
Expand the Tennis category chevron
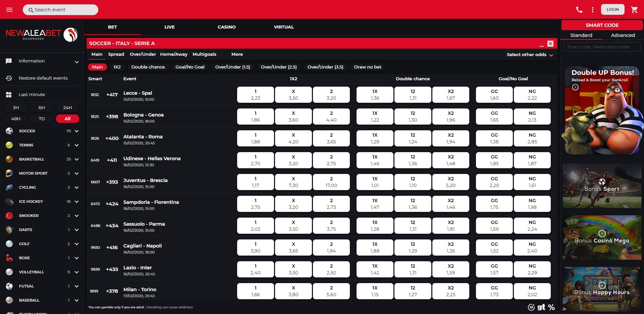click(76, 145)
